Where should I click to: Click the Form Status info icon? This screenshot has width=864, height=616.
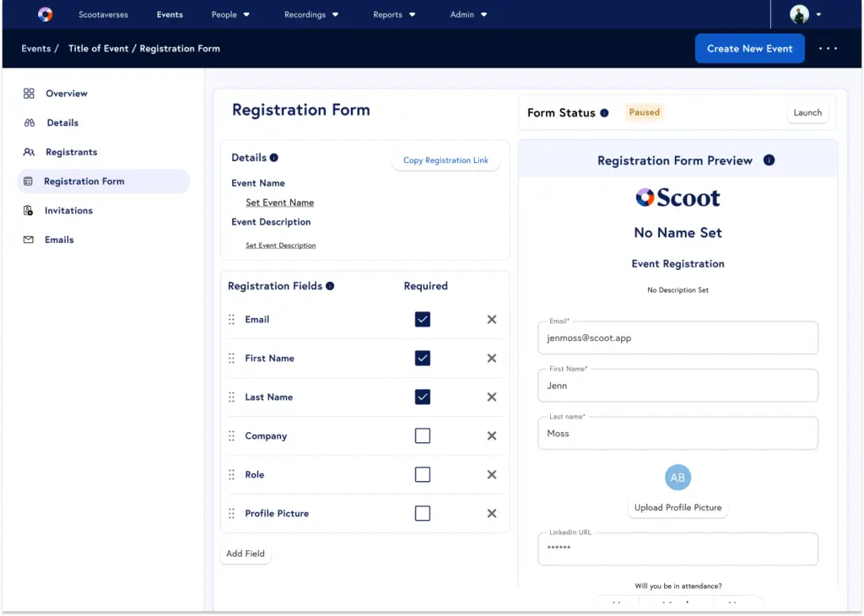[x=604, y=113]
